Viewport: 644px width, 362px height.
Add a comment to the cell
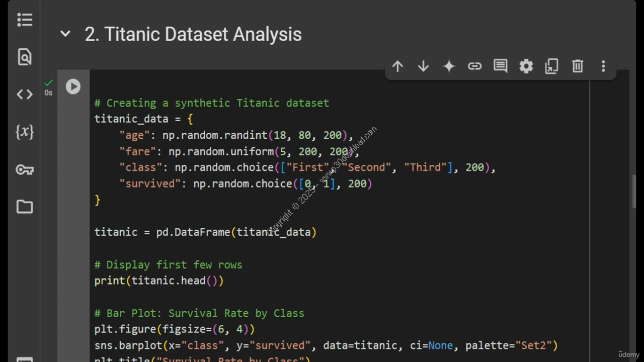click(500, 66)
